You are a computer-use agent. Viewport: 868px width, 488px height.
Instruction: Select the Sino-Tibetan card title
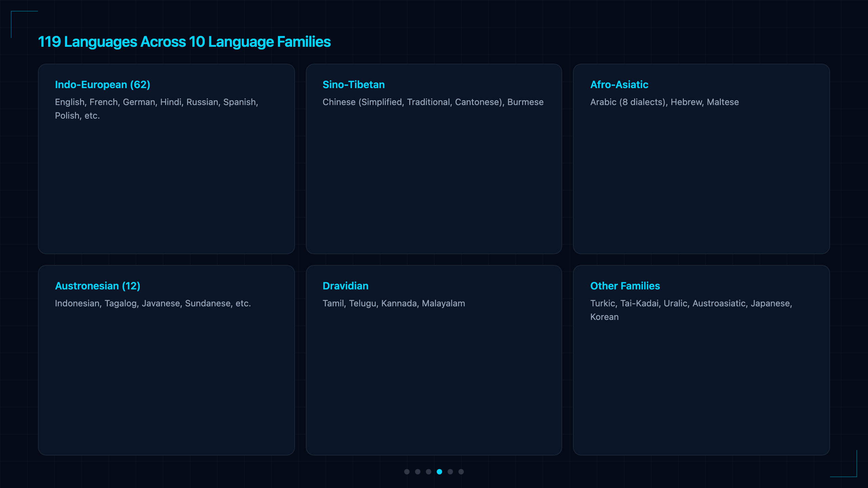pyautogui.click(x=354, y=84)
